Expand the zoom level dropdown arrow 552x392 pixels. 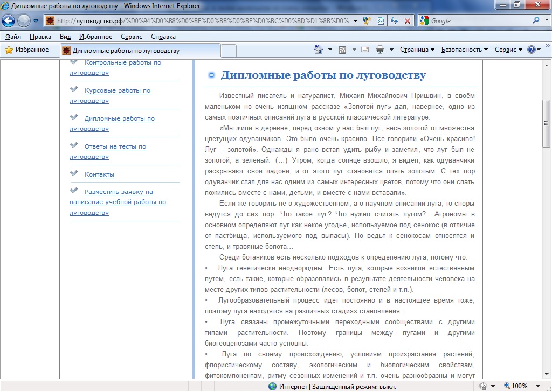pyautogui.click(x=537, y=386)
